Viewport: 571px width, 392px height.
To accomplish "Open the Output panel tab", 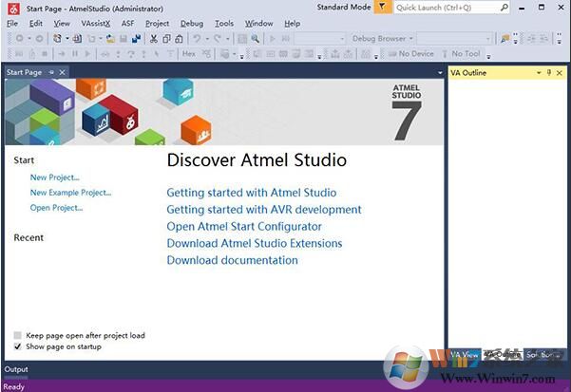I will (16, 369).
